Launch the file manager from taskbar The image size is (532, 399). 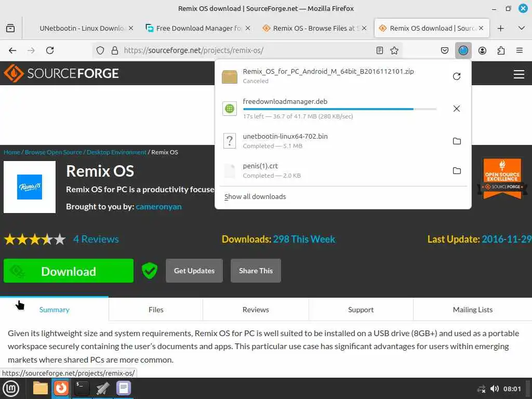41,388
